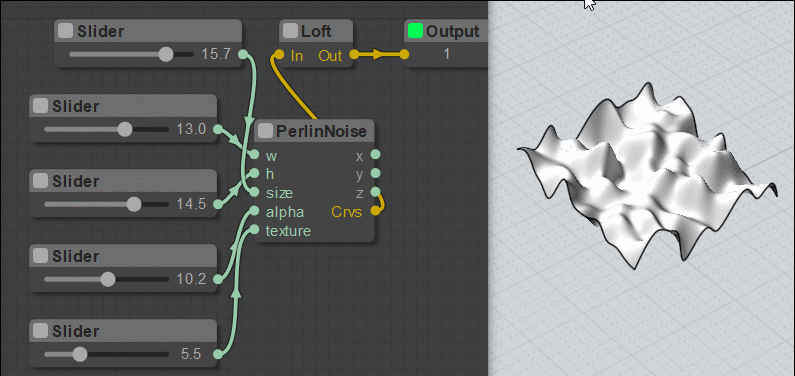
Task: Click the slider handle showing 5.5
Action: click(79, 354)
